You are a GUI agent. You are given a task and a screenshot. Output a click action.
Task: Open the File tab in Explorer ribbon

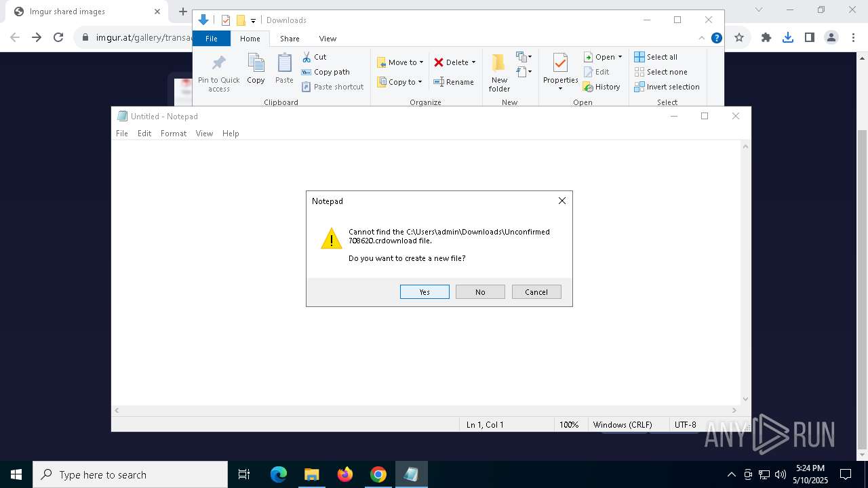pos(212,39)
